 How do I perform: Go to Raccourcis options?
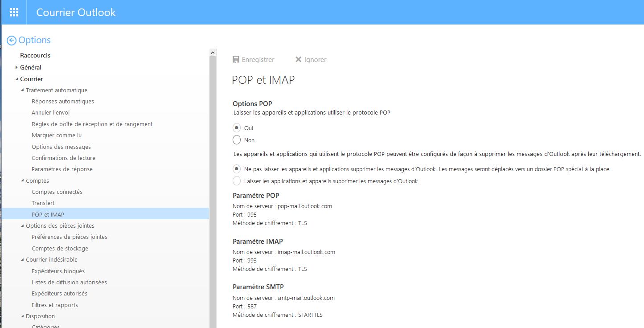click(35, 55)
